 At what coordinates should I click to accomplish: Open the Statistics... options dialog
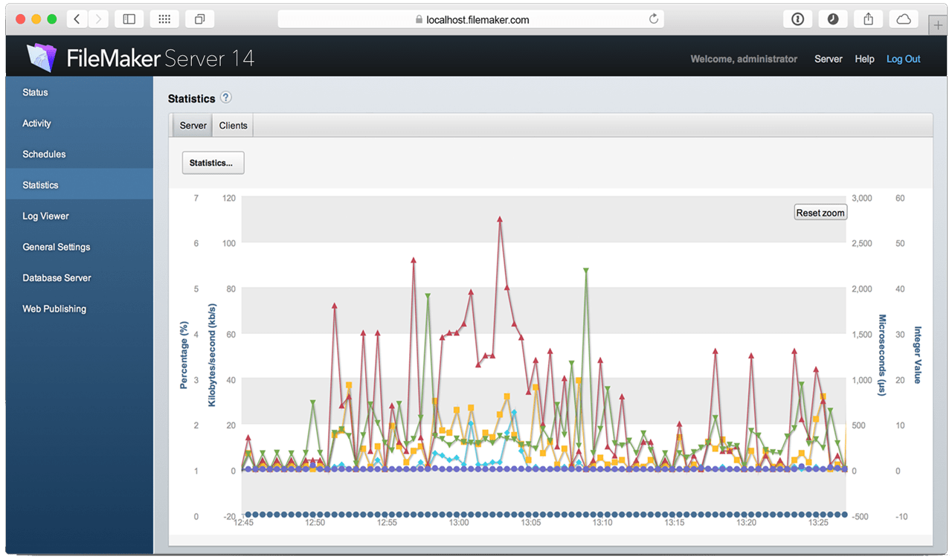pyautogui.click(x=213, y=162)
